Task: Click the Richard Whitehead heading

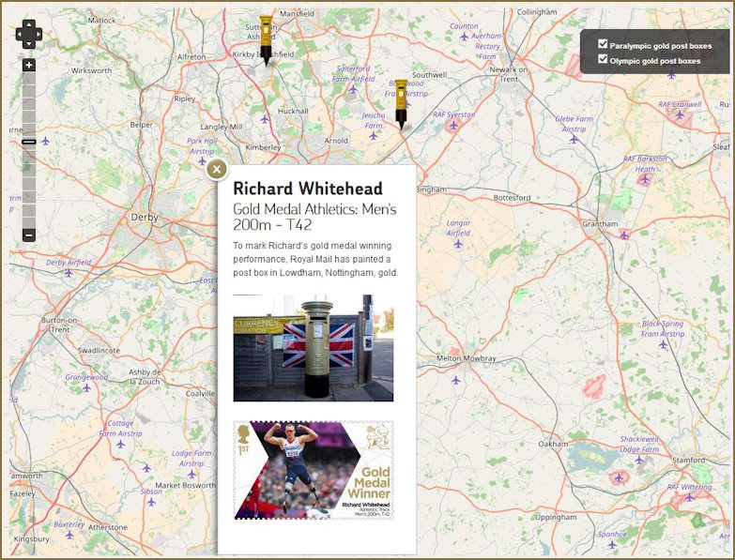Action: pyautogui.click(x=295, y=189)
